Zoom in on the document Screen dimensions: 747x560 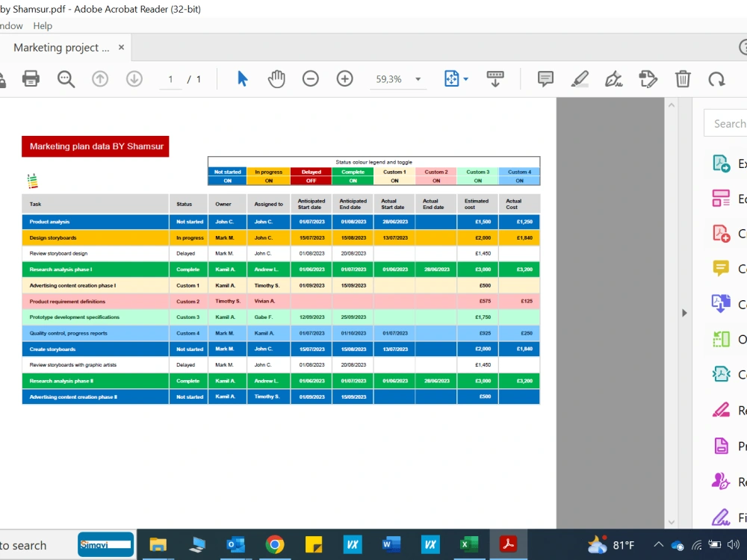coord(344,78)
